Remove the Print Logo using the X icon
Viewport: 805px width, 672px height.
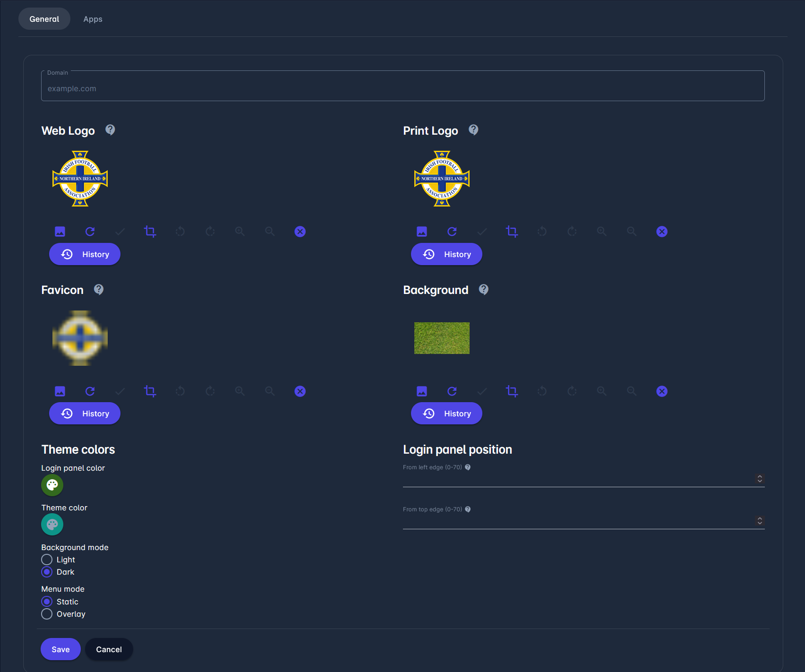662,232
